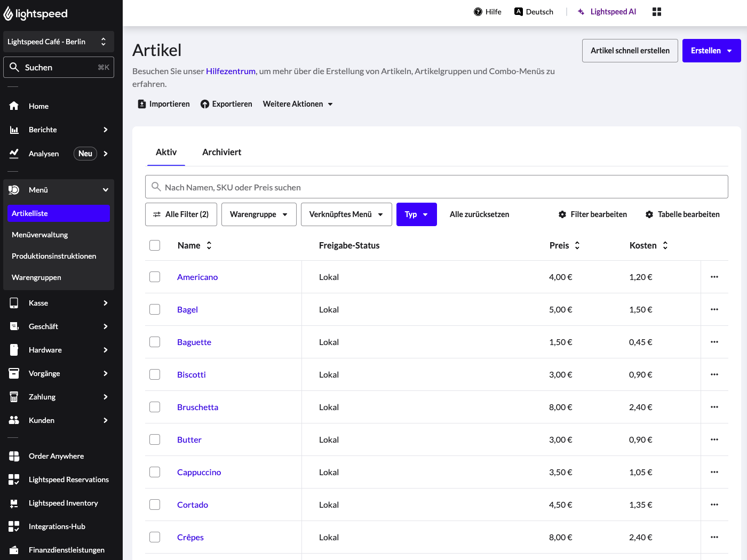Open the Typ filter dropdown
The width and height of the screenshot is (747, 560).
(417, 214)
